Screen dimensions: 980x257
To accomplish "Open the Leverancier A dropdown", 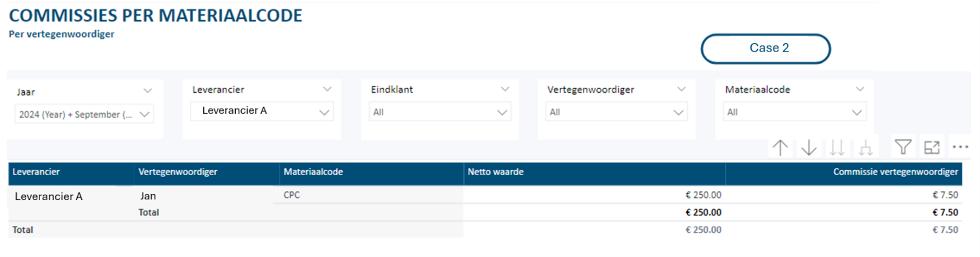I will (x=262, y=111).
